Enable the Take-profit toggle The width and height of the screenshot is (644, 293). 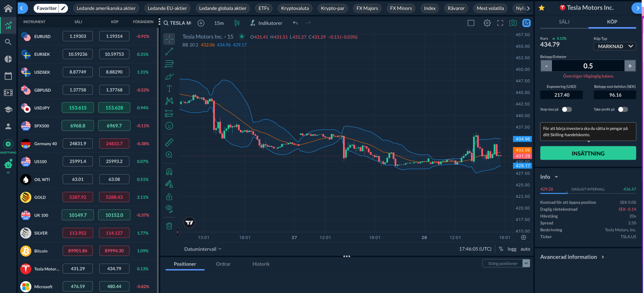[623, 110]
